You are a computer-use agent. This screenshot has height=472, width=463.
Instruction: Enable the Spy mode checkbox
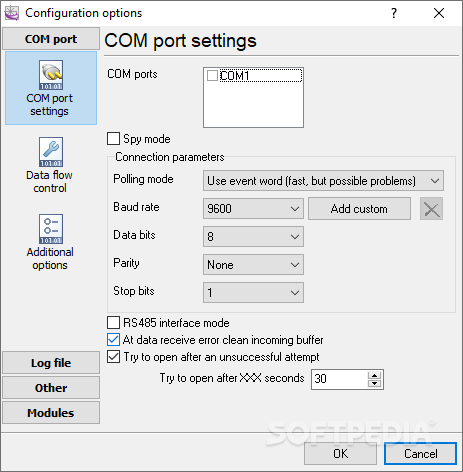click(113, 139)
